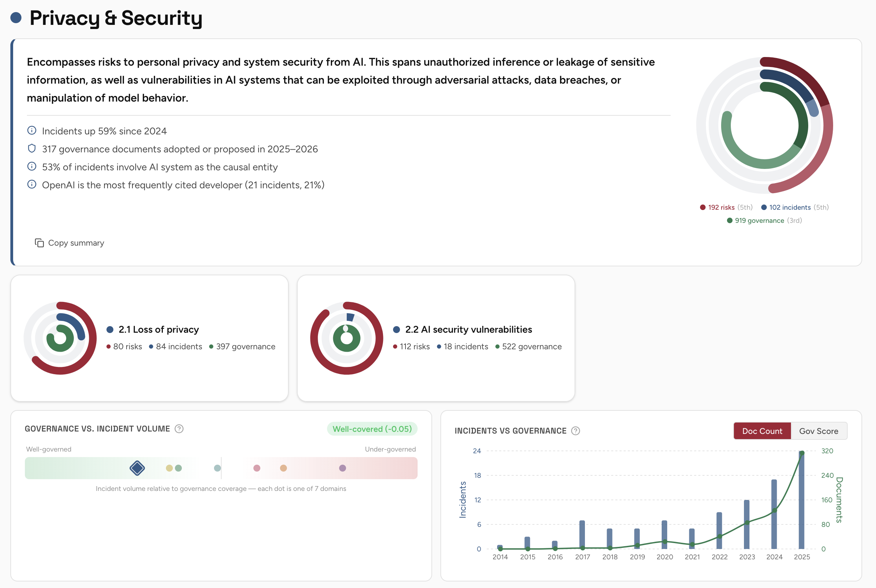Select the diamond marker on the governance spectrum
The image size is (876, 588).
click(x=137, y=468)
